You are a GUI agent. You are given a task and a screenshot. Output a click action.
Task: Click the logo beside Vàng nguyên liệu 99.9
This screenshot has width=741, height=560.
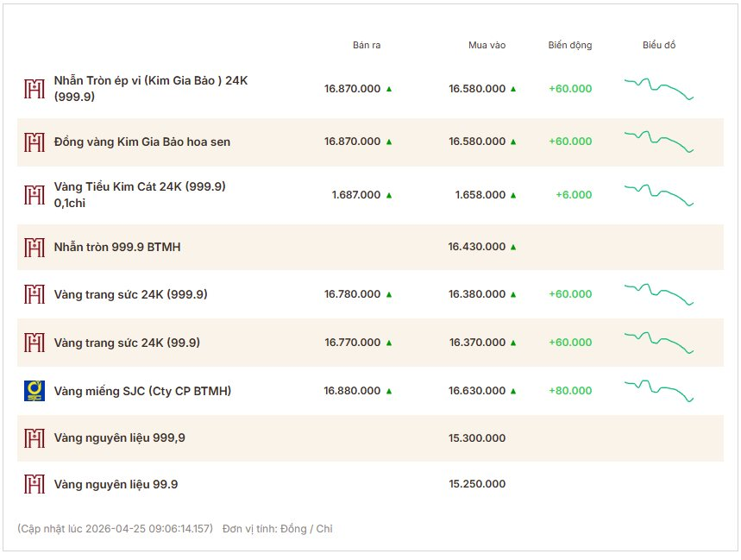pos(34,484)
